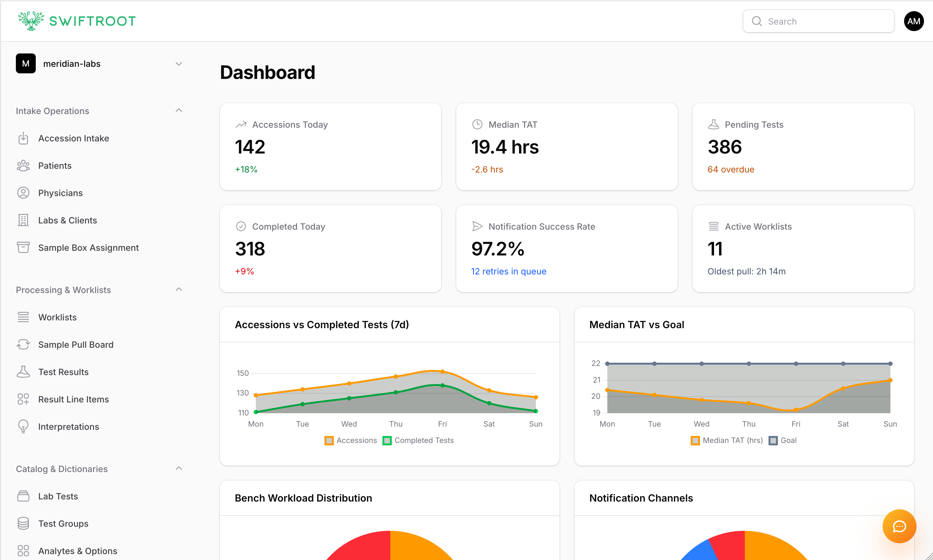Image resolution: width=933 pixels, height=560 pixels.
Task: Click the Sample Pull Board refresh icon
Action: click(23, 345)
